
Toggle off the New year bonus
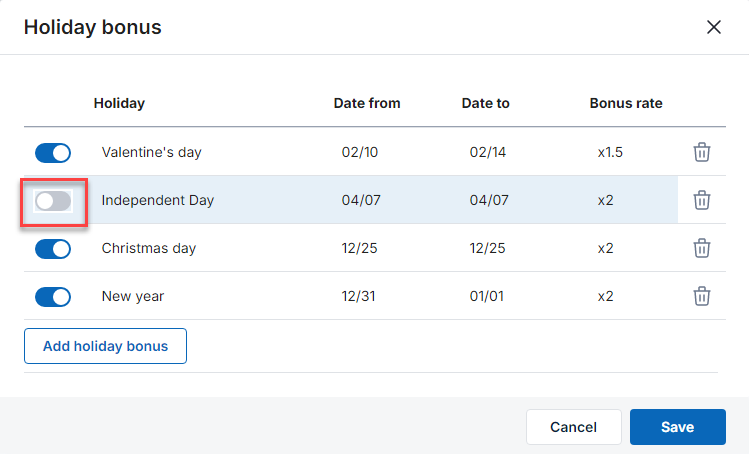pos(53,297)
